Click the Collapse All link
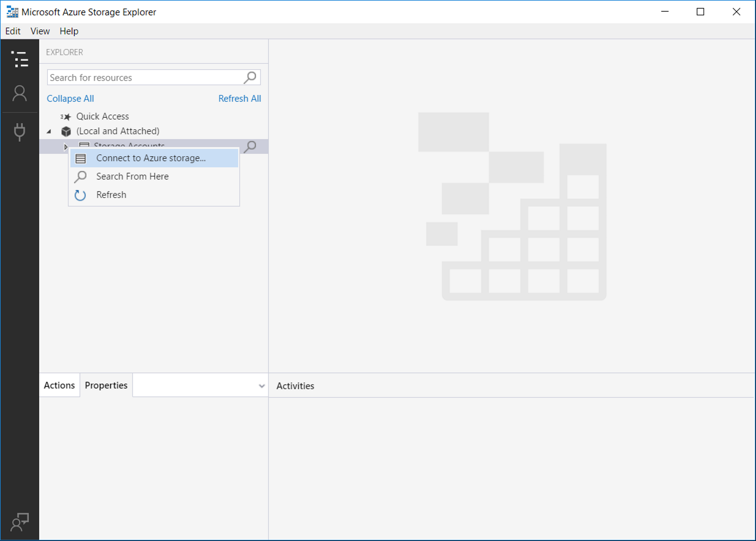The height and width of the screenshot is (541, 756). 71,98
